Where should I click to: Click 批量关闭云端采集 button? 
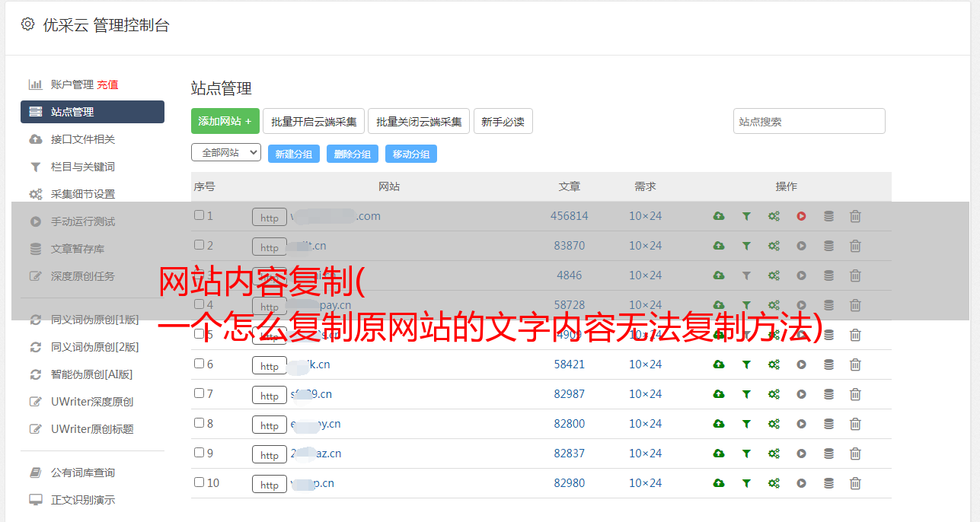pos(419,121)
